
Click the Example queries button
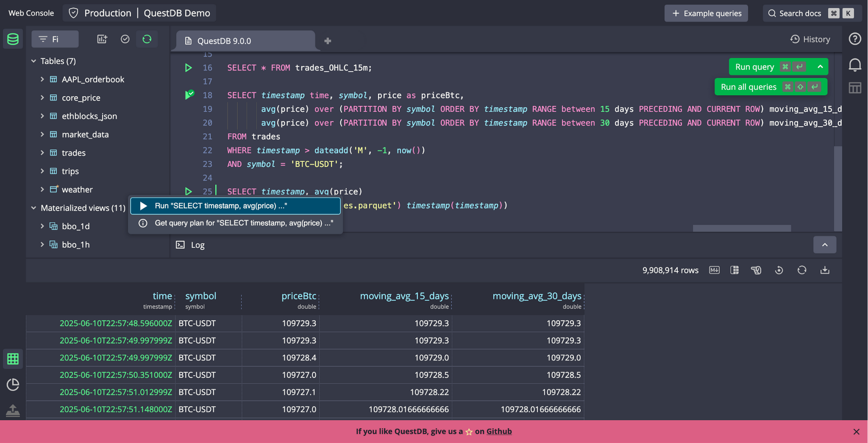[x=706, y=13]
